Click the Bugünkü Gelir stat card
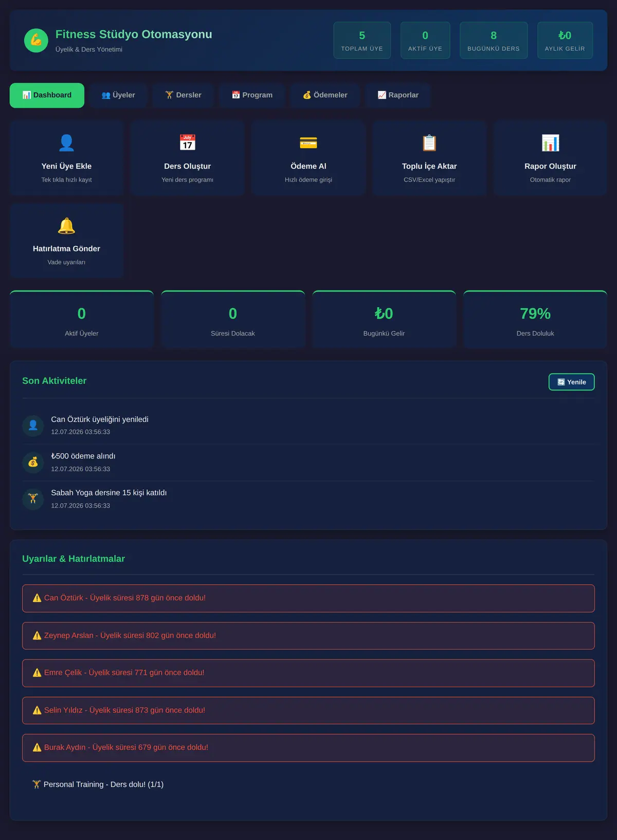Screen dimensions: 617x840 (384, 319)
